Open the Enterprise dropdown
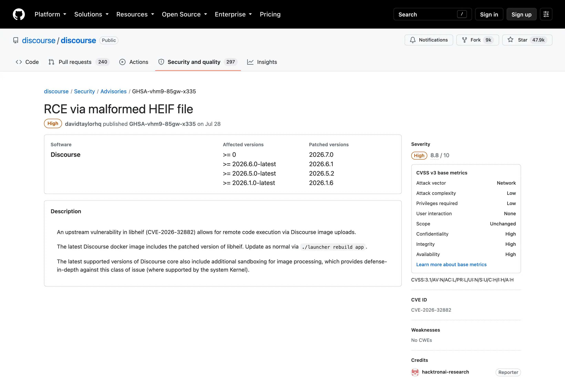The image size is (565, 392). [x=233, y=14]
